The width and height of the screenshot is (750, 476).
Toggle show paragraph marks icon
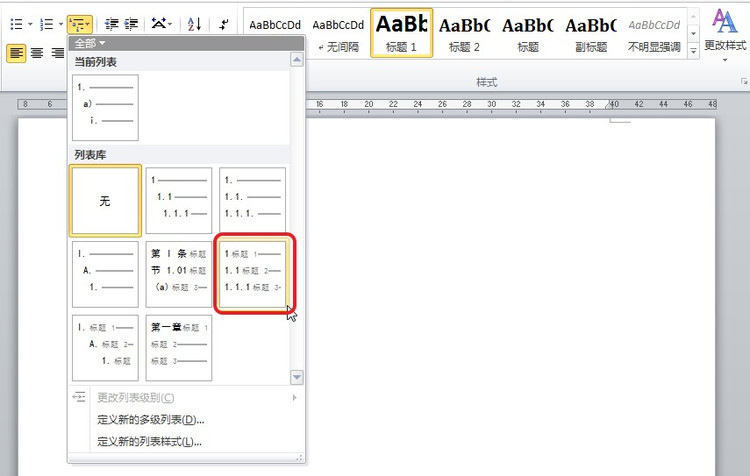(x=223, y=24)
